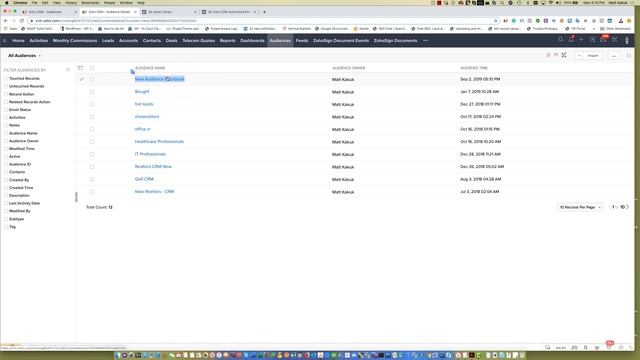Viewport: 640px width, 360px height.
Task: Enable the Email Status filter checkbox
Action: (x=6, y=110)
